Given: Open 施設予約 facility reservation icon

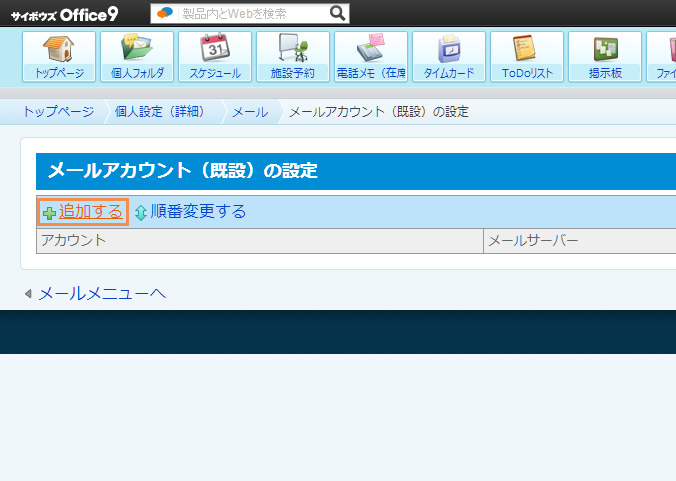Looking at the screenshot, I should tap(293, 56).
